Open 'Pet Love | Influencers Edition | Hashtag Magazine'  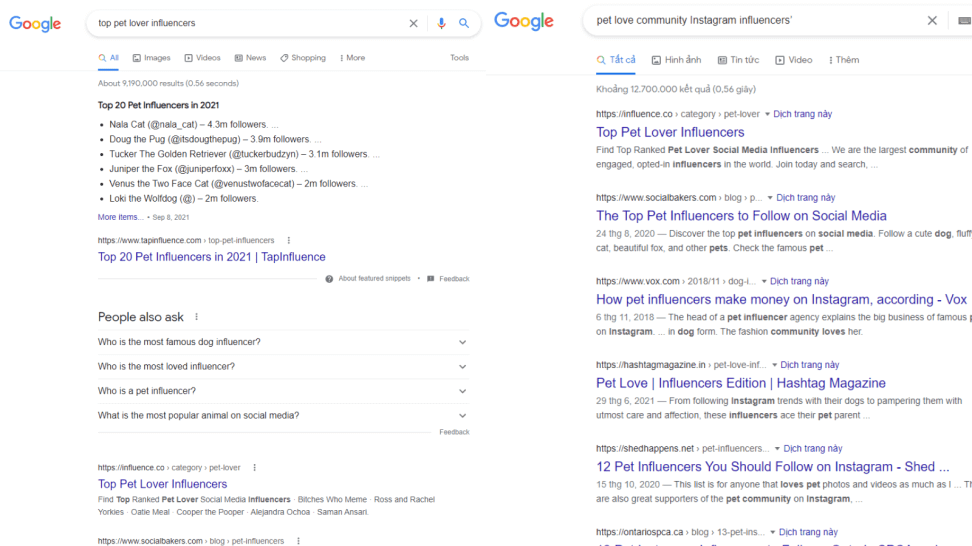(741, 383)
